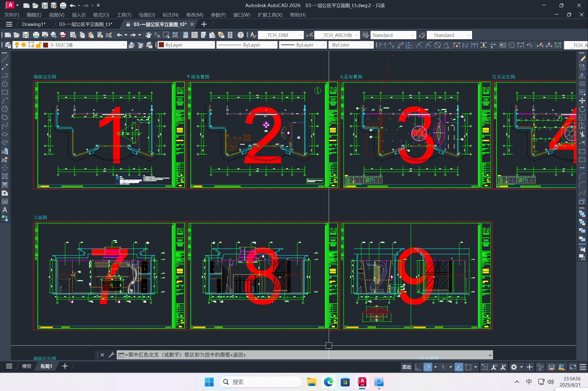Select the Rotate tool in right toolbar

(582, 109)
